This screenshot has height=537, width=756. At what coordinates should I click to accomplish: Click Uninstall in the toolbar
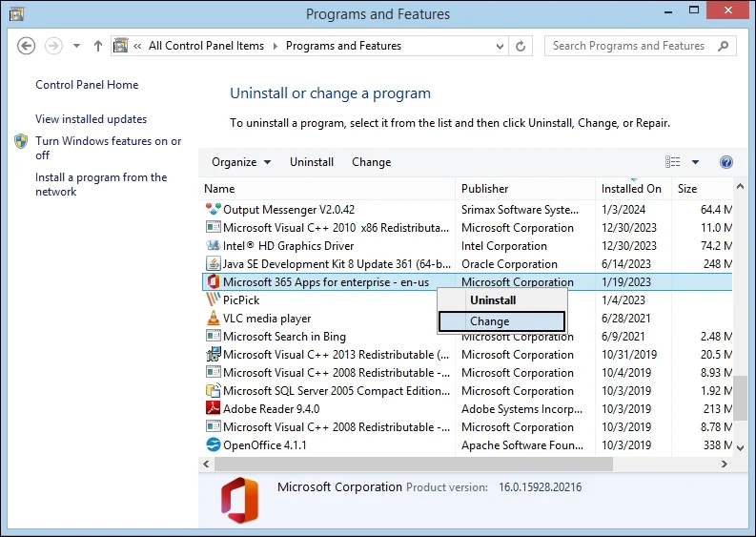pos(312,162)
